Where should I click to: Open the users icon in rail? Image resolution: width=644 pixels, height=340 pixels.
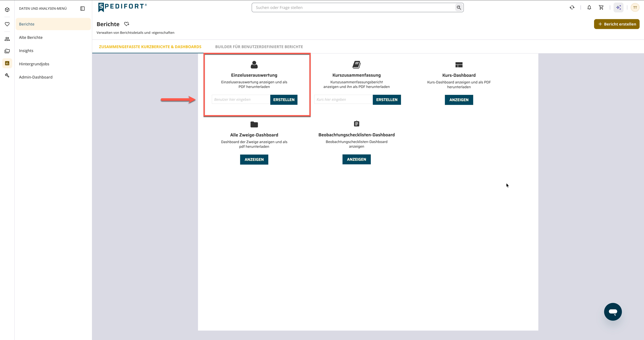7,39
